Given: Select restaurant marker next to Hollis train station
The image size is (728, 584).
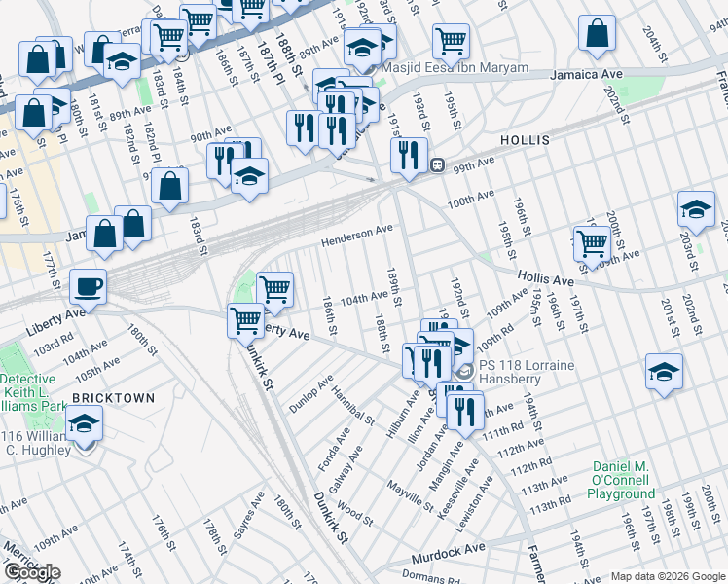Looking at the screenshot, I should click(409, 156).
